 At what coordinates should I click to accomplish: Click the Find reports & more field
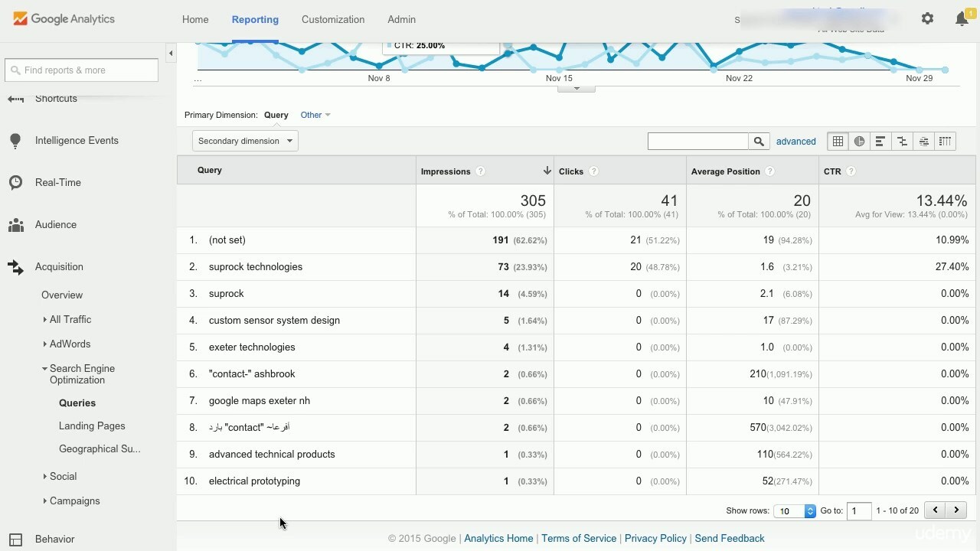(81, 70)
